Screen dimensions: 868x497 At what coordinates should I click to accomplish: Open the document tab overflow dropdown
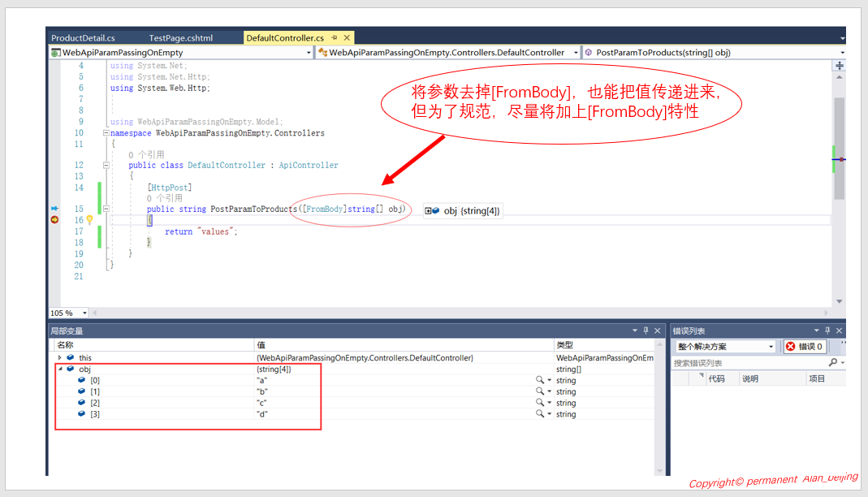(842, 38)
